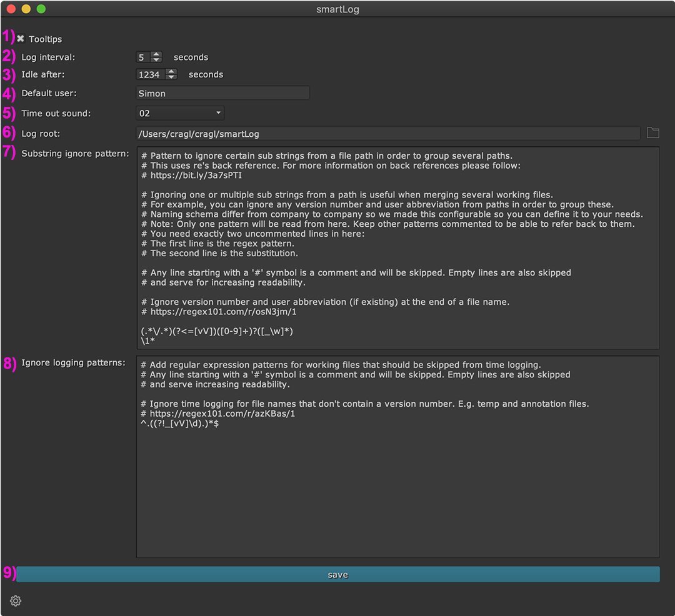675x616 pixels.
Task: Minimize the smartLog window
Action: (26, 9)
